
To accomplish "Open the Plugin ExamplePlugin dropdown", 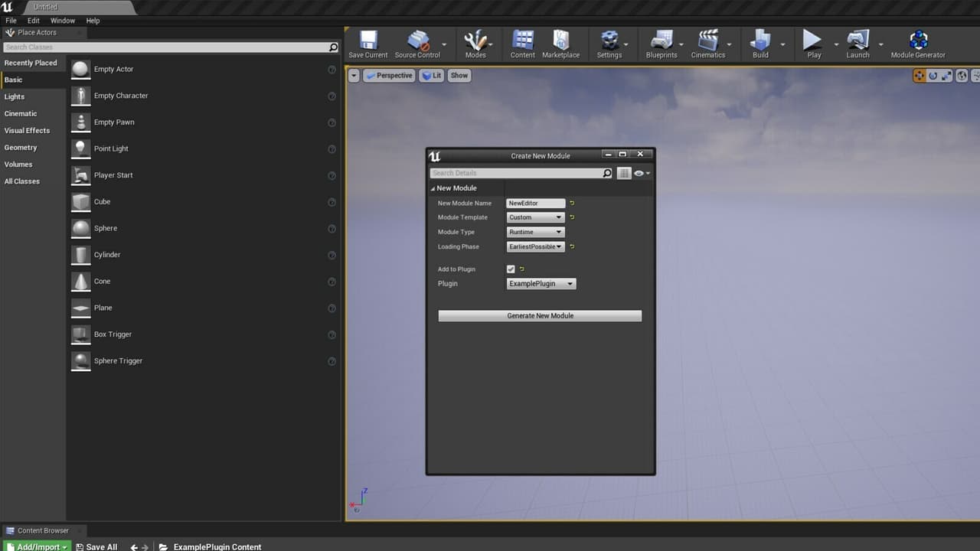I will point(541,284).
